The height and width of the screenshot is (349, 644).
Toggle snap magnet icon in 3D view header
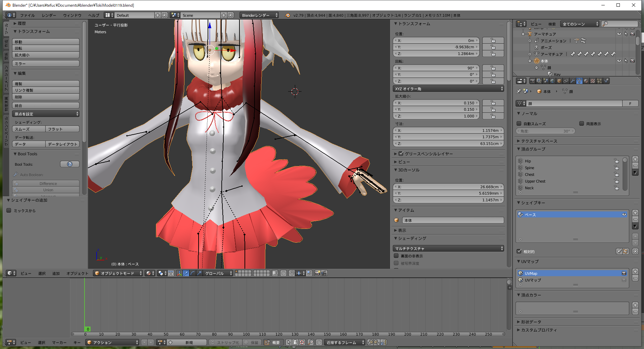coord(292,273)
